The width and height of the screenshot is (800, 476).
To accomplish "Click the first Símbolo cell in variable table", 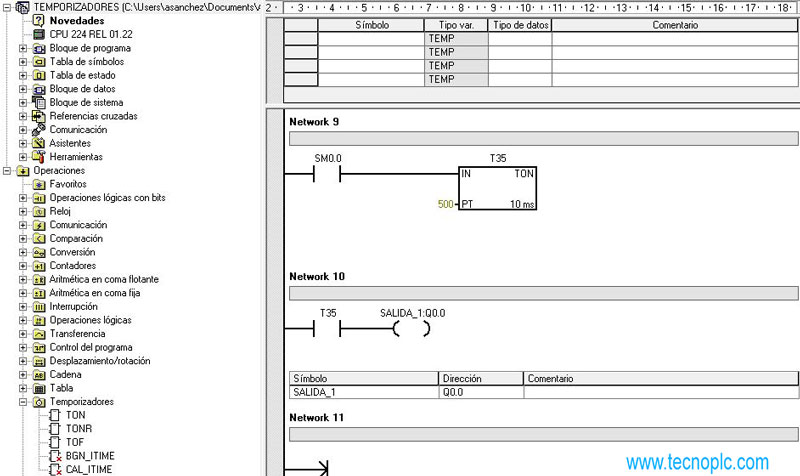I will coord(371,39).
